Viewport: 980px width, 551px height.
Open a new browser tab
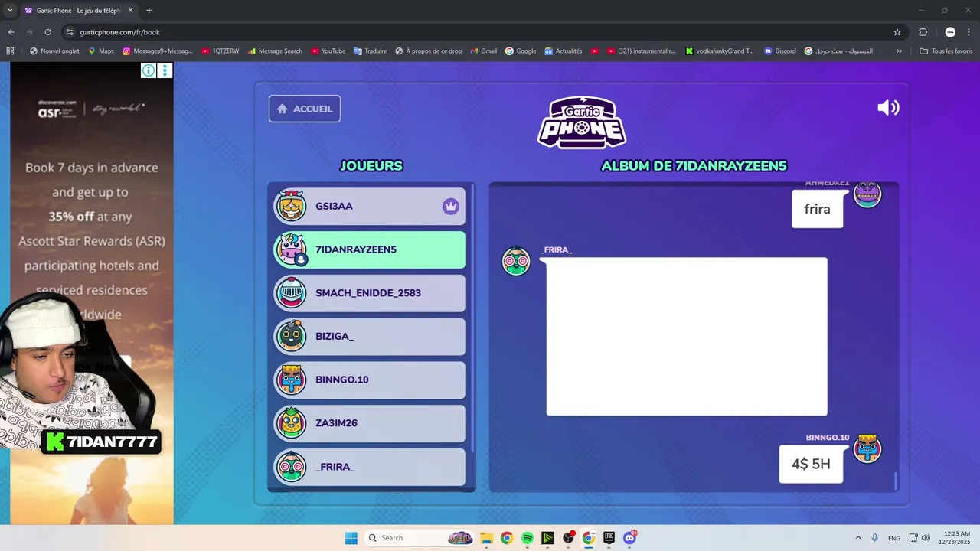tap(149, 11)
